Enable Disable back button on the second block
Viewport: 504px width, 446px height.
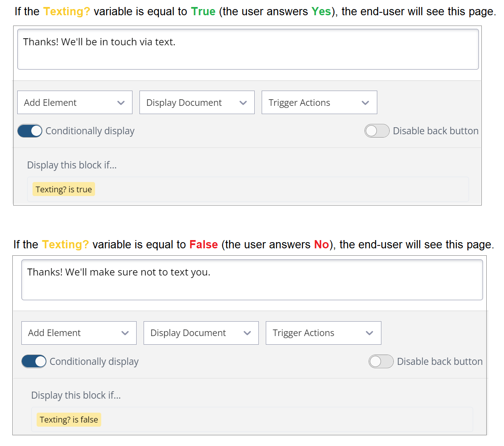click(381, 361)
